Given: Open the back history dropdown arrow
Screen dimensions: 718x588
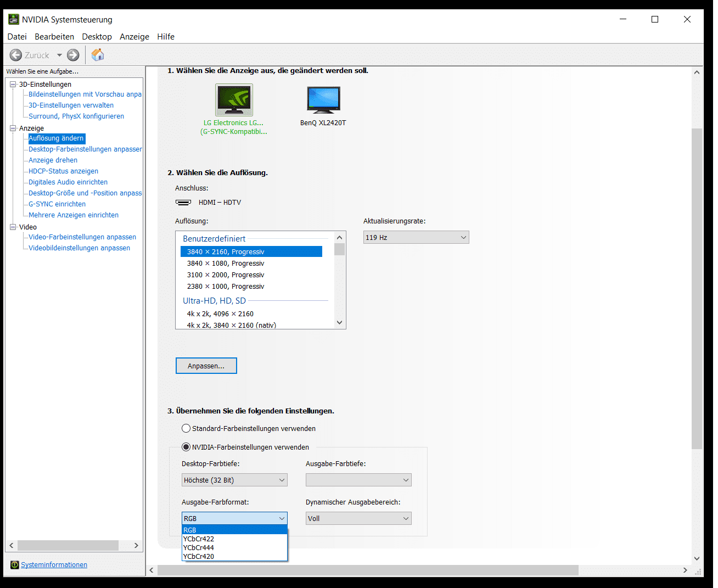Looking at the screenshot, I should tap(59, 55).
